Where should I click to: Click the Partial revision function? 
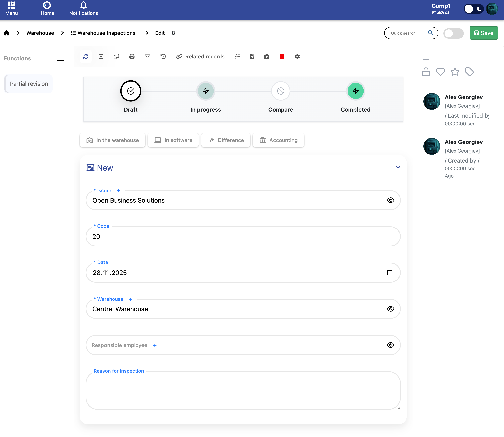29,84
